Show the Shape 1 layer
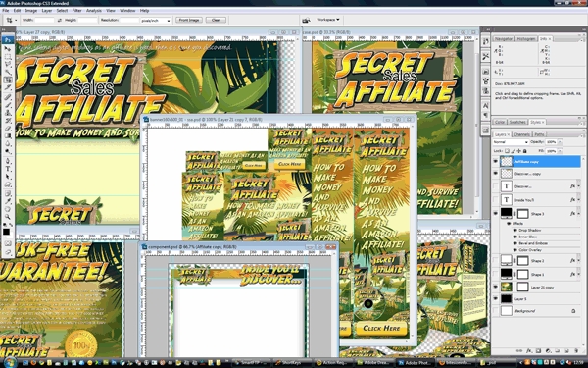588x368 pixels. [495, 275]
